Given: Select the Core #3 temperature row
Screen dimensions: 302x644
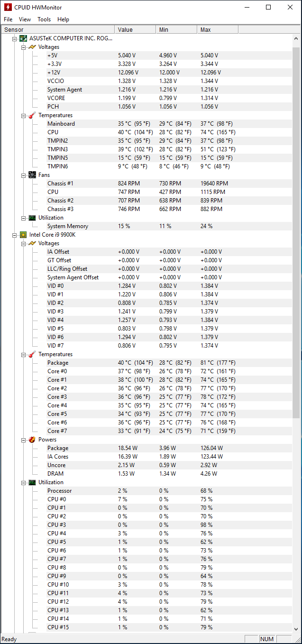Looking at the screenshot, I should coord(146,397).
